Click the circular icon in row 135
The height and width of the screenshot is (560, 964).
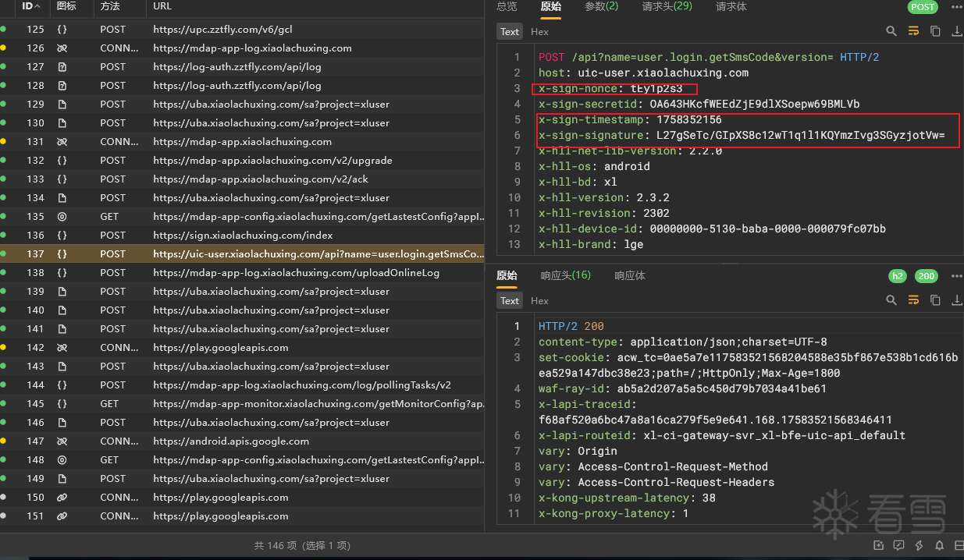click(x=62, y=216)
